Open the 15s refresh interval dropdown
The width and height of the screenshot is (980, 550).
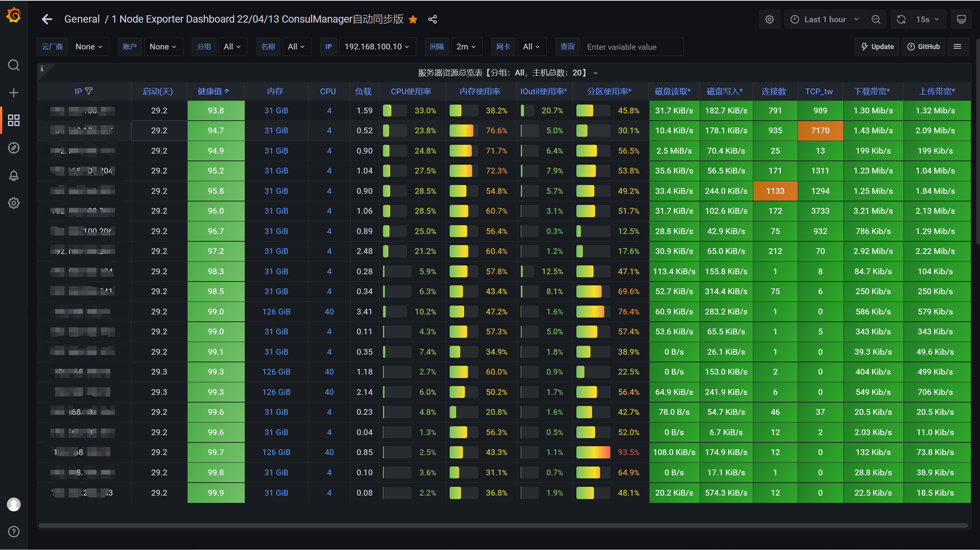point(928,20)
